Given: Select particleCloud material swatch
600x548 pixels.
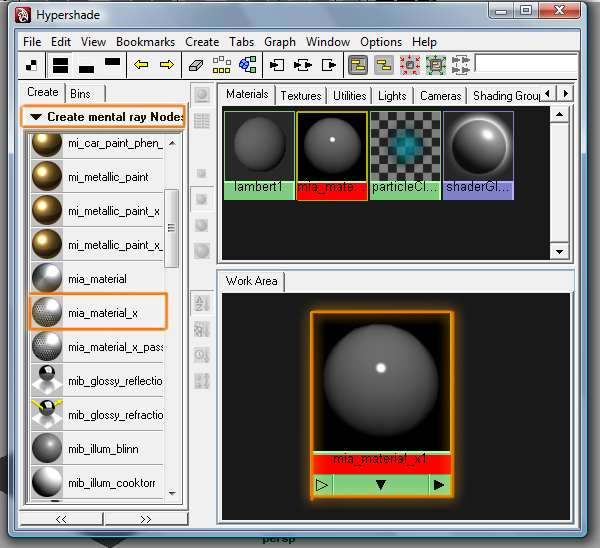Looking at the screenshot, I should click(405, 155).
